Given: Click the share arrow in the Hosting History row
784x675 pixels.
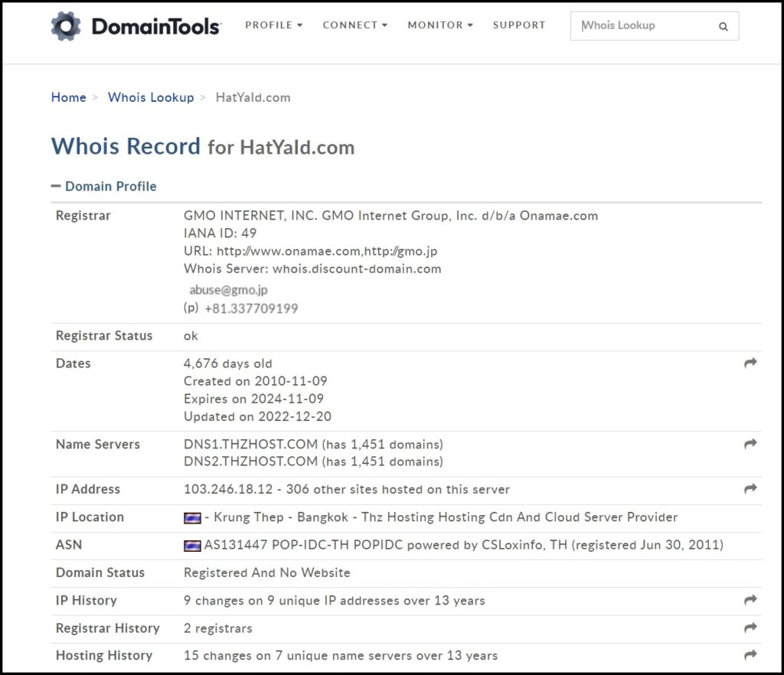Looking at the screenshot, I should [750, 654].
